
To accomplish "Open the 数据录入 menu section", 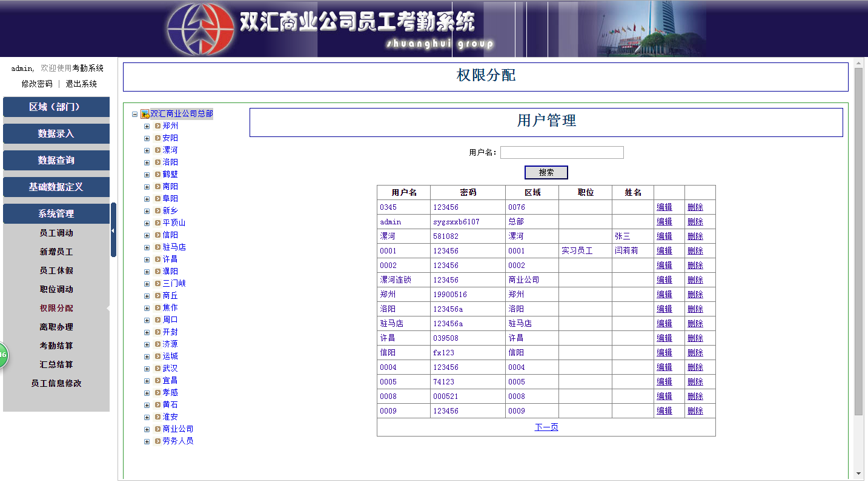I will (x=56, y=133).
